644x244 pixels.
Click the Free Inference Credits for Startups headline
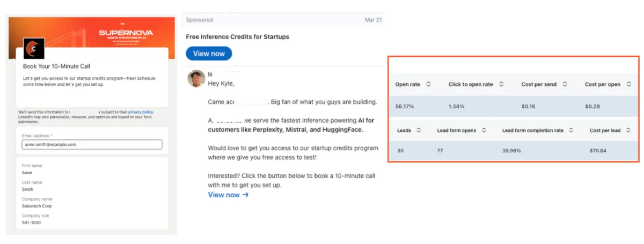point(237,37)
